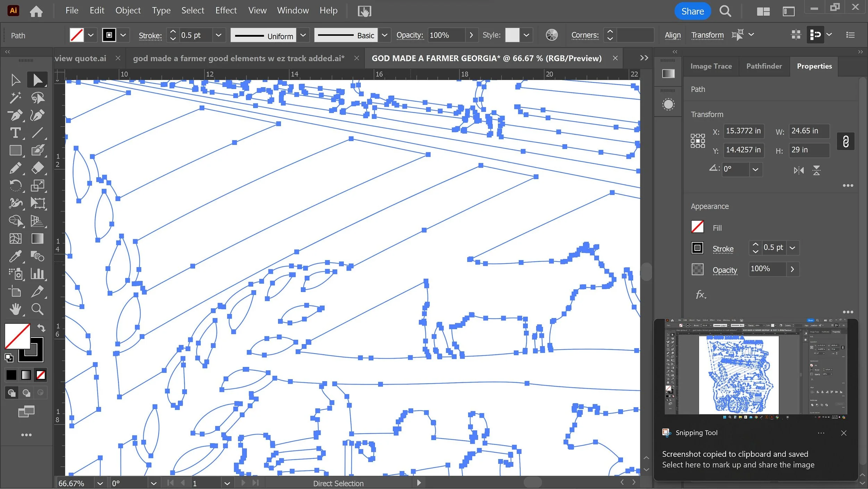Open the rotation angle dropdown in Transform

(x=755, y=170)
